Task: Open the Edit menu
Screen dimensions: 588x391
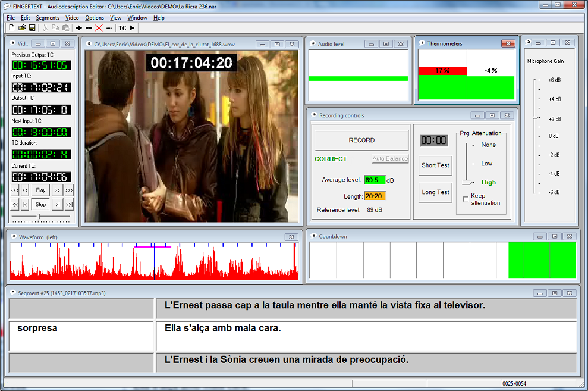Action: 25,18
